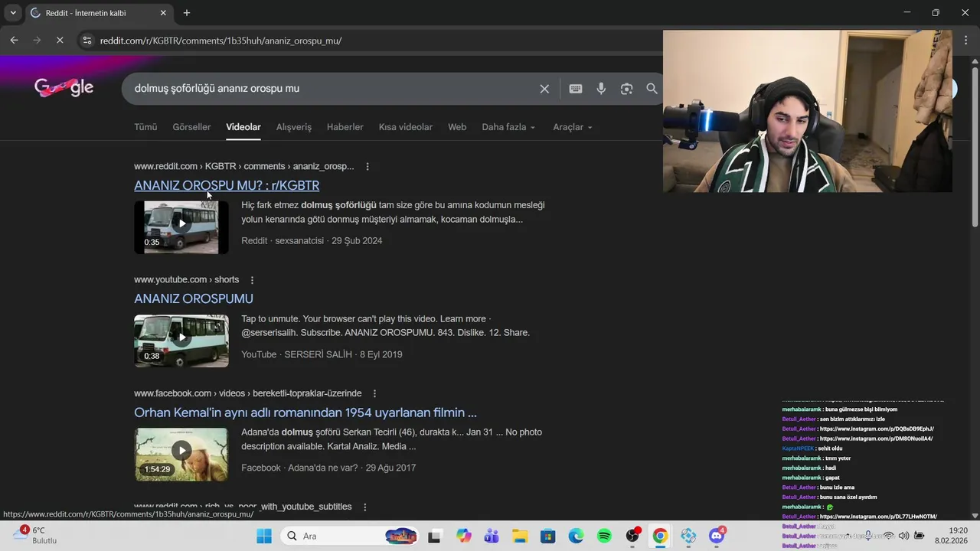
Task: Open the Windows Start menu
Action: tap(264, 536)
